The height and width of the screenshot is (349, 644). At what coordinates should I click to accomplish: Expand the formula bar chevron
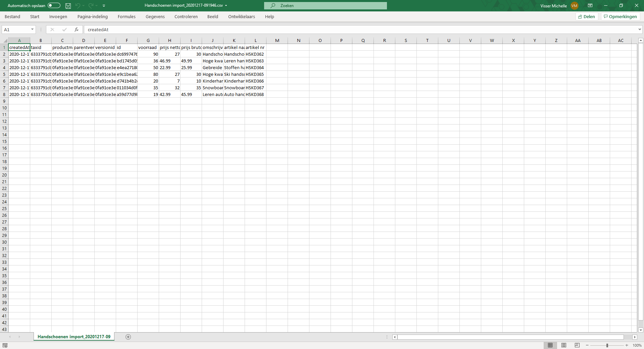click(640, 30)
